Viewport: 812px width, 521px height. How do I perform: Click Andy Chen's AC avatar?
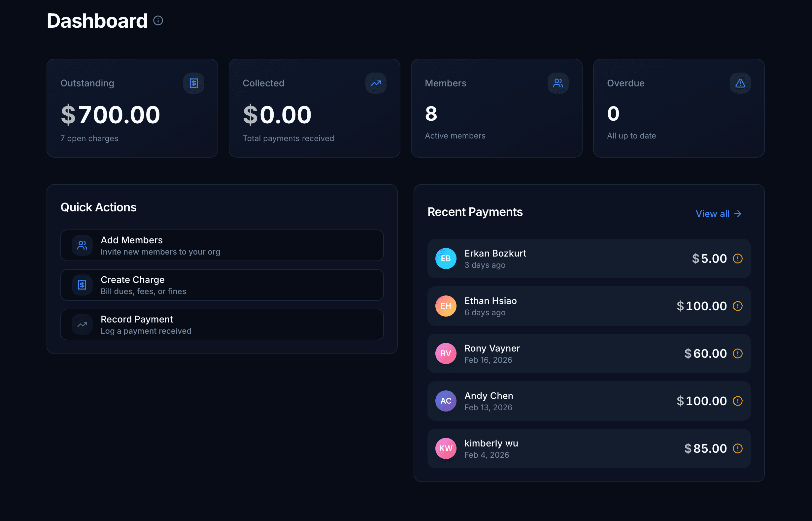[x=446, y=401]
